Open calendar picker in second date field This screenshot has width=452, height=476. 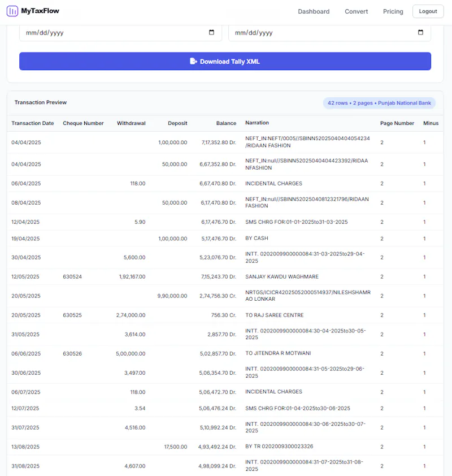coord(420,32)
